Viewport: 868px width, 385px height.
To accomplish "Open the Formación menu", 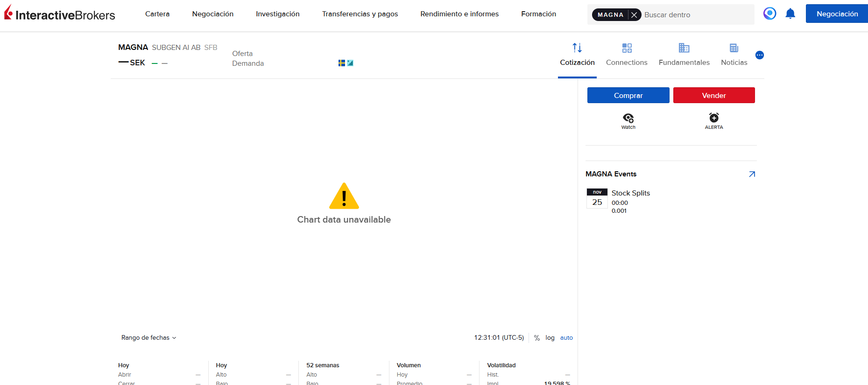I will tap(538, 14).
